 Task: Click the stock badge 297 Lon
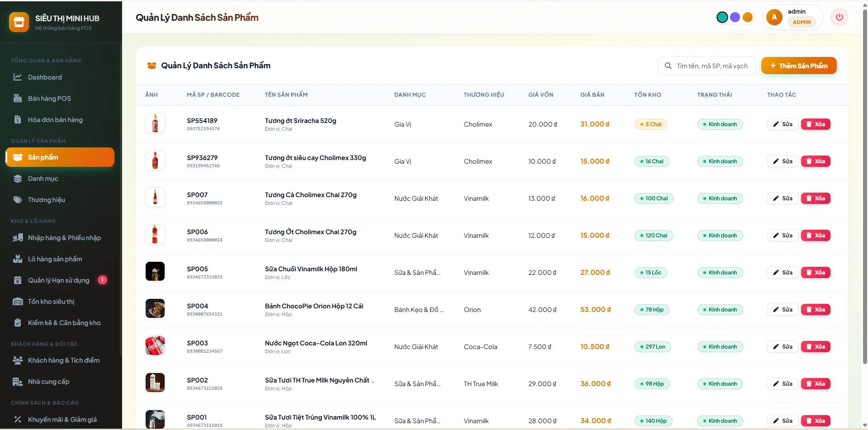point(653,347)
